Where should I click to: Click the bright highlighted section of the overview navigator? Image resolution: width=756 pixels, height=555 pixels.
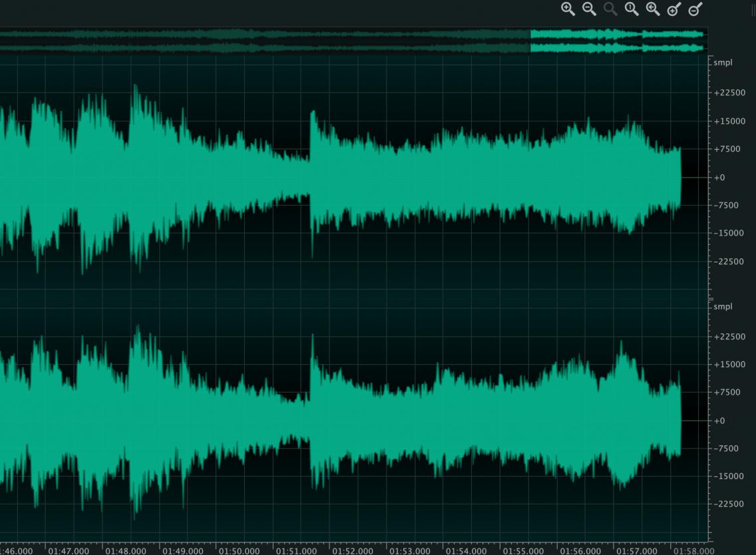coord(616,41)
